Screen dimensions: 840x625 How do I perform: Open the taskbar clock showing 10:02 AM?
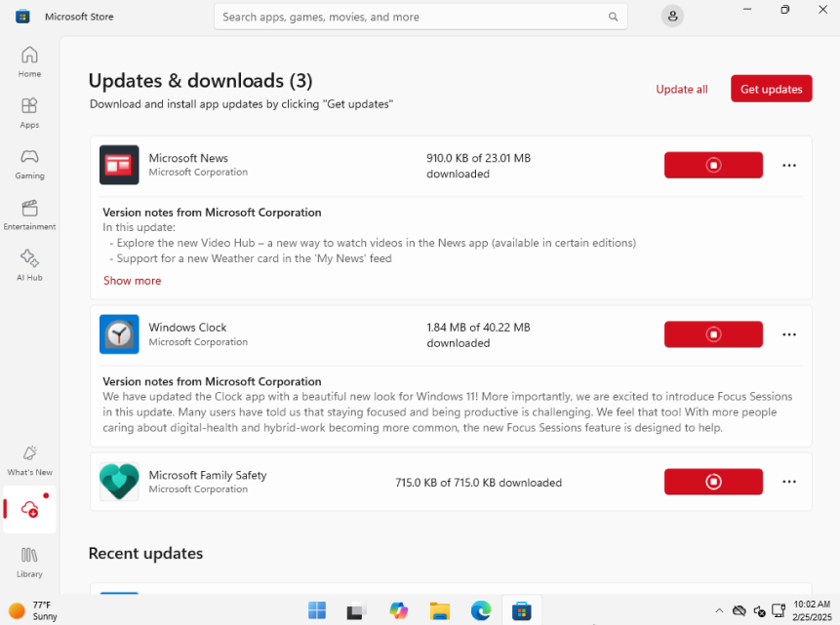(x=812, y=610)
